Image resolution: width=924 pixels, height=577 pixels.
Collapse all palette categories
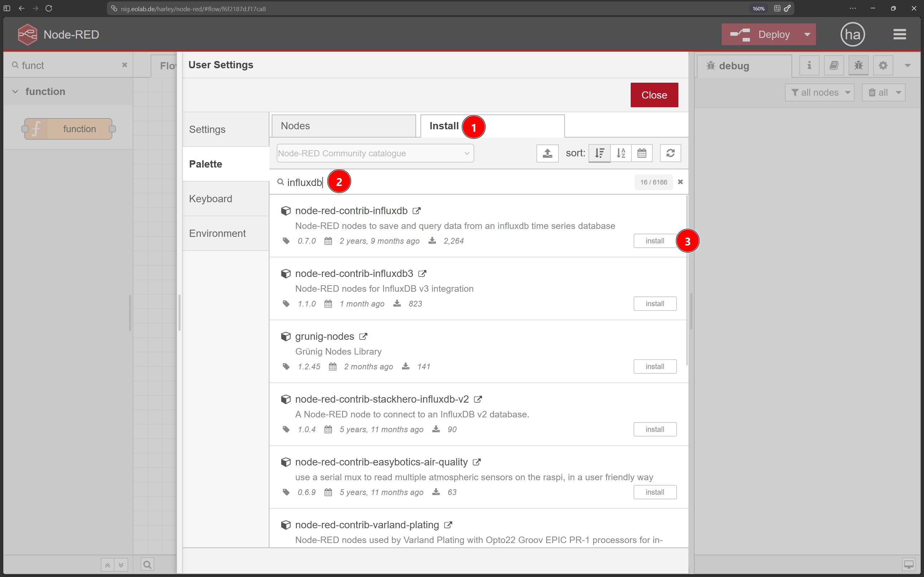point(108,565)
